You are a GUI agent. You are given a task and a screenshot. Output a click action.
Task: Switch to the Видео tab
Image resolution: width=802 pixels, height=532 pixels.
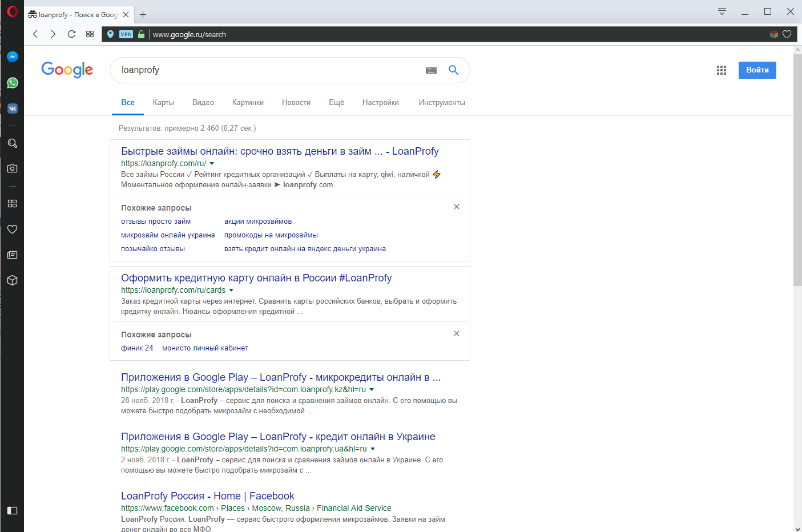[x=203, y=103]
